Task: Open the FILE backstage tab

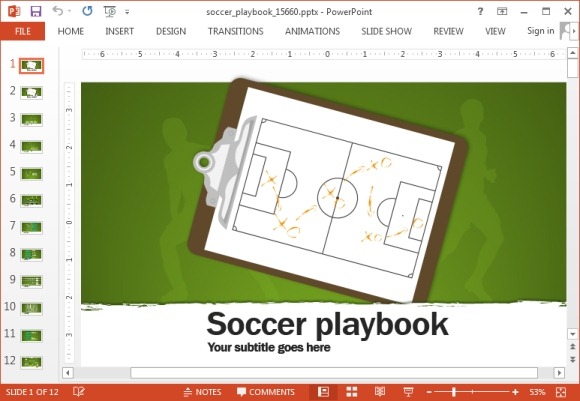Action: click(x=23, y=31)
